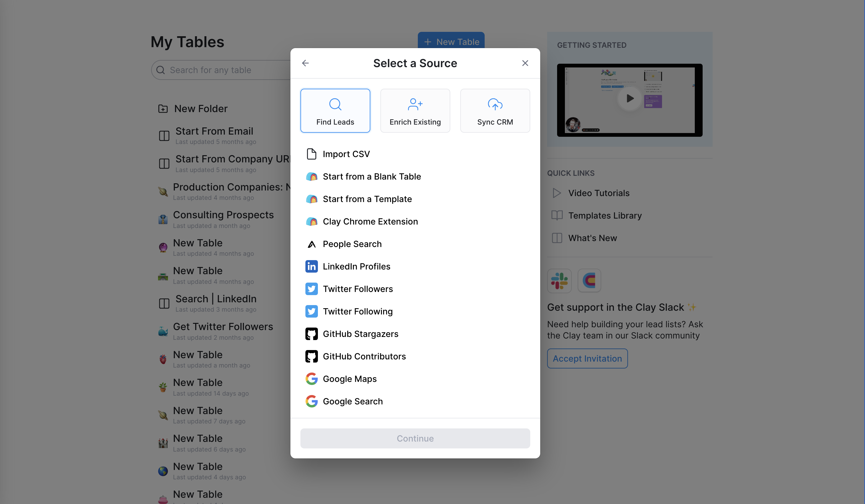Click the Start from a Template icon
Screen dimensions: 865x504
311,199
